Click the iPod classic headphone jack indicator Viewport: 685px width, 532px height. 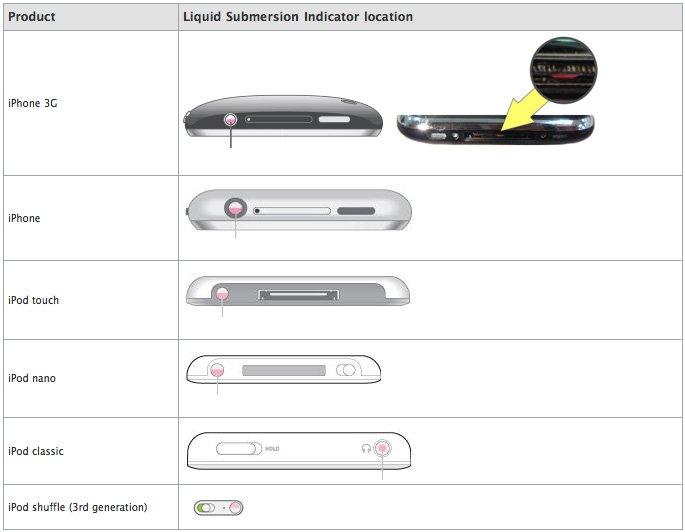[383, 448]
